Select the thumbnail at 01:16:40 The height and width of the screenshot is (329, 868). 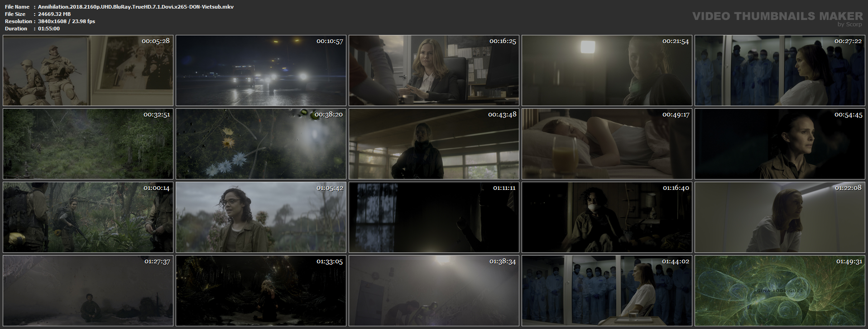(x=607, y=217)
